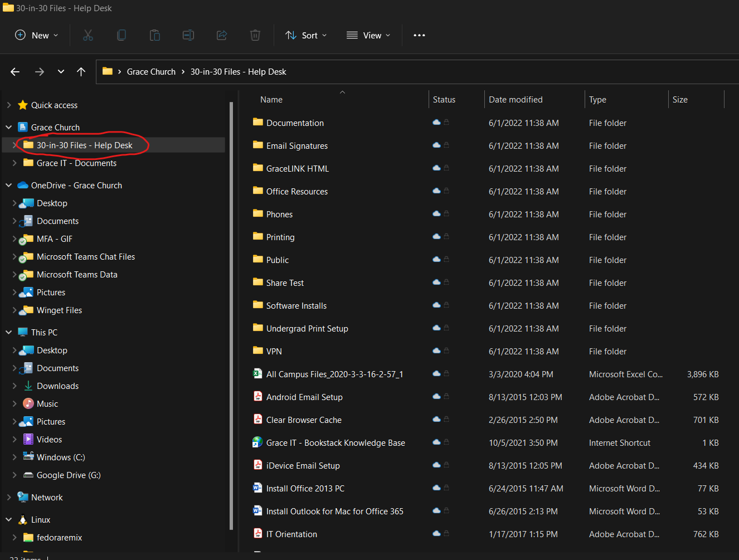This screenshot has width=739, height=560.
Task: Open the New dropdown button
Action: (36, 35)
